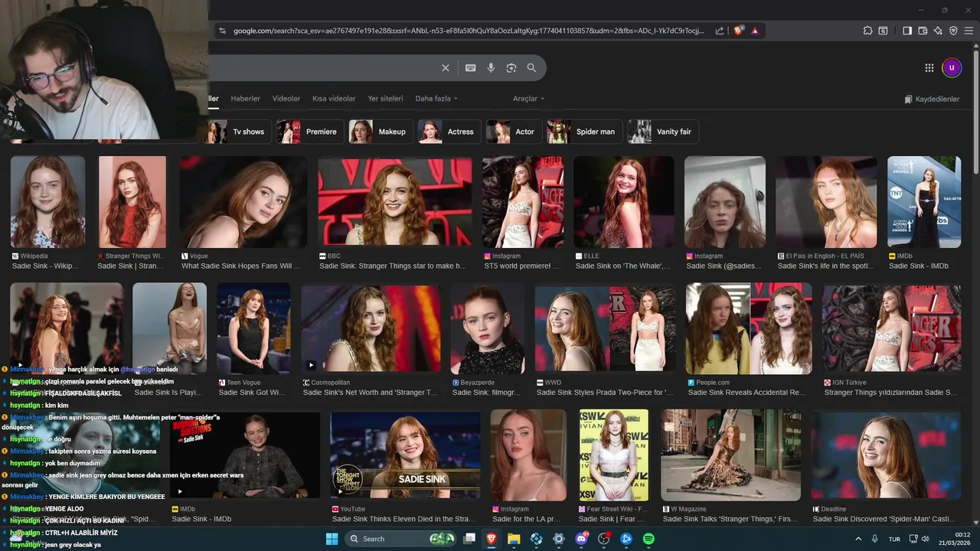The width and height of the screenshot is (980, 551).
Task: Click the Brave Shields lion icon
Action: point(739,31)
